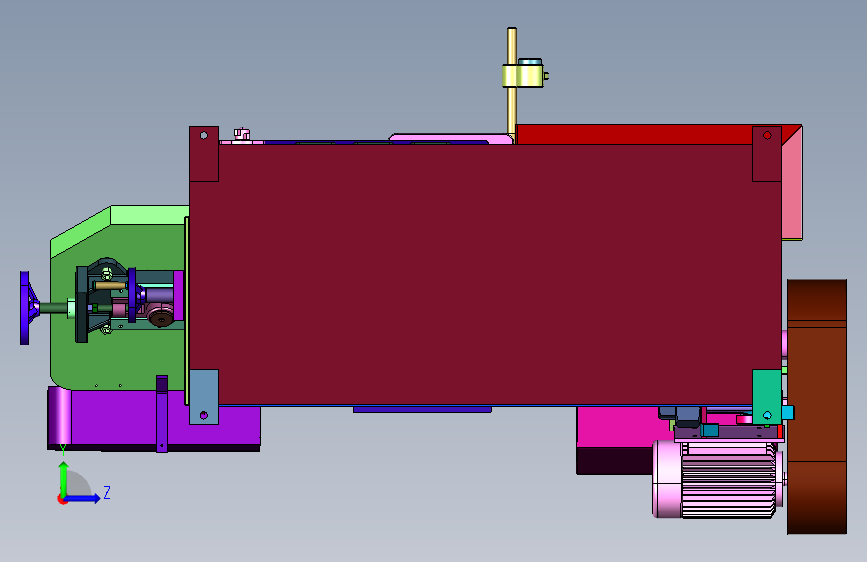The image size is (867, 562).
Task: Click the Y axis of the coordinate triad
Action: coord(63,479)
